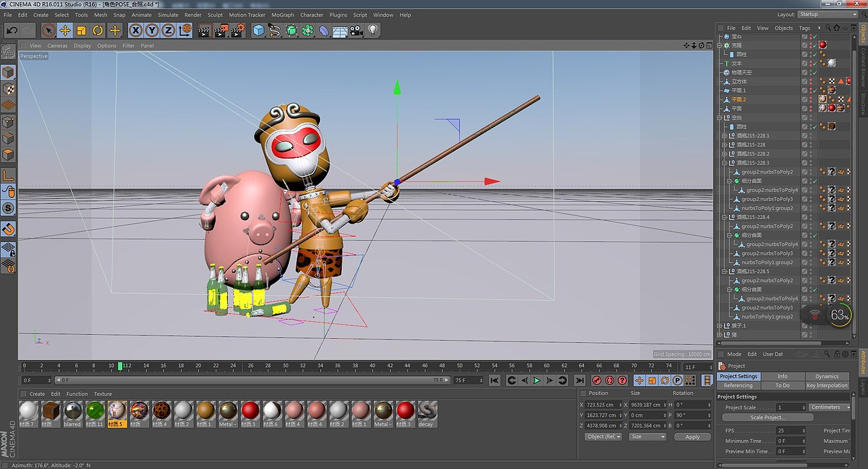Open the File menu in main menu bar
Image resolution: width=868 pixels, height=469 pixels.
[7, 15]
